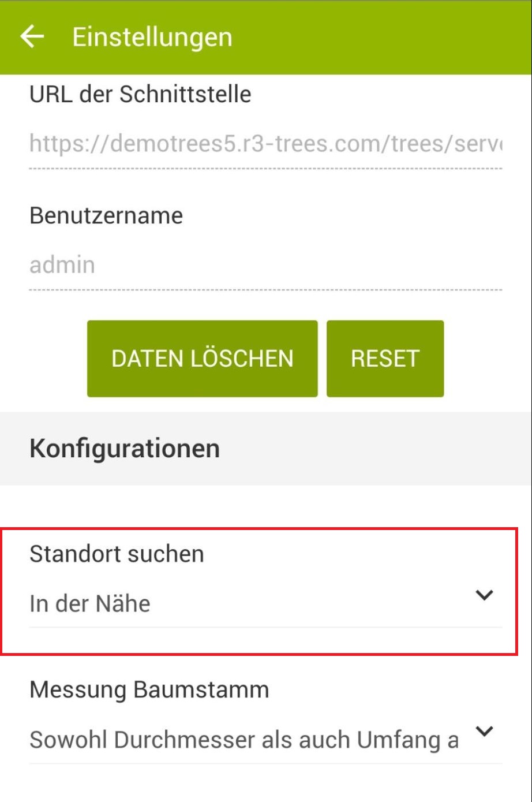532x802 pixels.
Task: Open the 'Sowohl Durchmesser als auch Umfang' dropdown
Action: pos(243,740)
